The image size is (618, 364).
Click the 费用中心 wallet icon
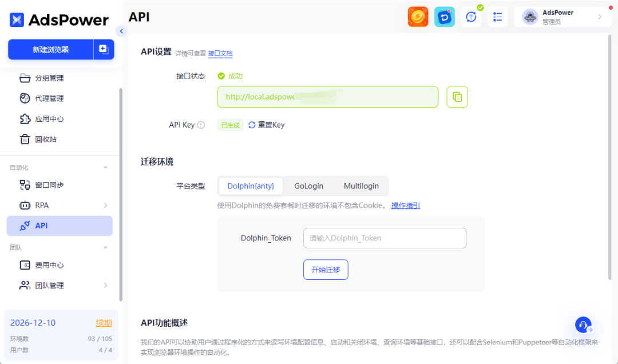tap(25, 265)
